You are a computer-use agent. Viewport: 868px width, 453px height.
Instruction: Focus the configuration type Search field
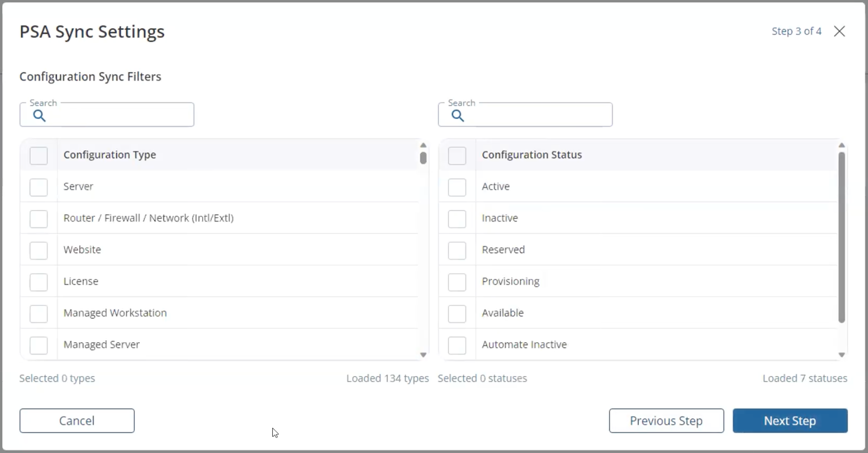pyautogui.click(x=107, y=114)
